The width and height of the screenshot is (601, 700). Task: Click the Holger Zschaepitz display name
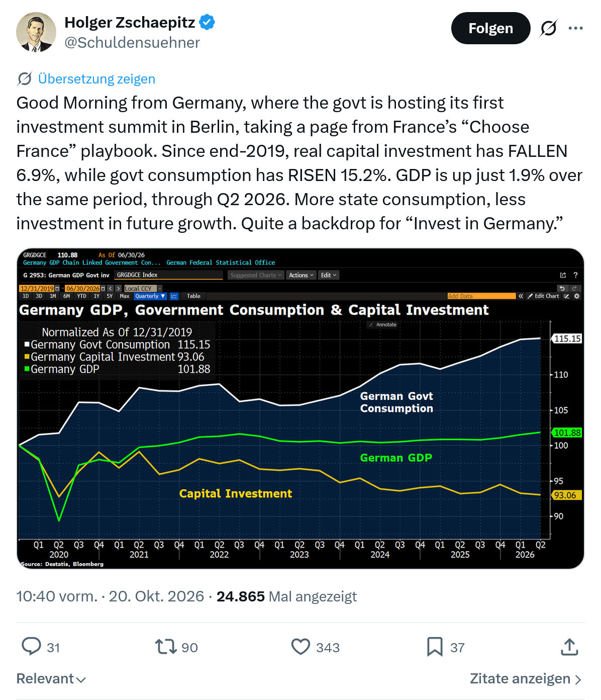(130, 23)
